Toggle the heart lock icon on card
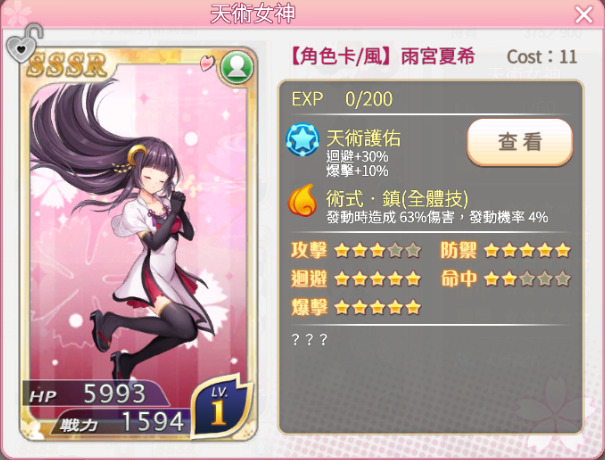Image resolution: width=605 pixels, height=460 pixels. coord(23,43)
